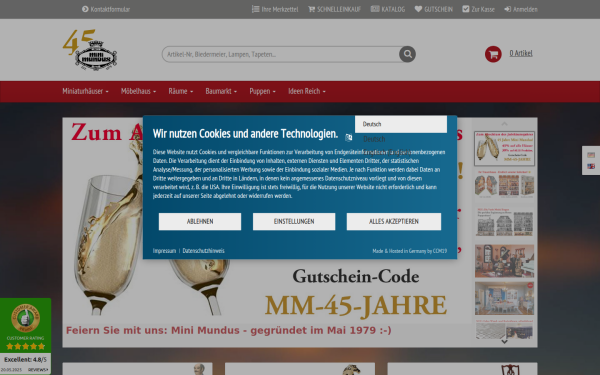Image resolution: width=600 pixels, height=375 pixels.
Task: Select the three building facades thumbnail
Action: [504, 223]
